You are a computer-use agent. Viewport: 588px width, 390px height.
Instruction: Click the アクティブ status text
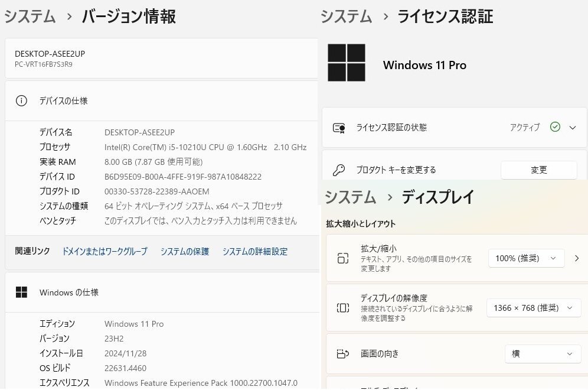[525, 127]
